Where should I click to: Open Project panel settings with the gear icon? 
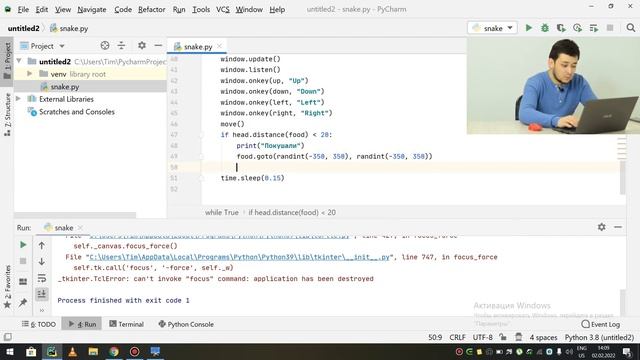(x=142, y=46)
